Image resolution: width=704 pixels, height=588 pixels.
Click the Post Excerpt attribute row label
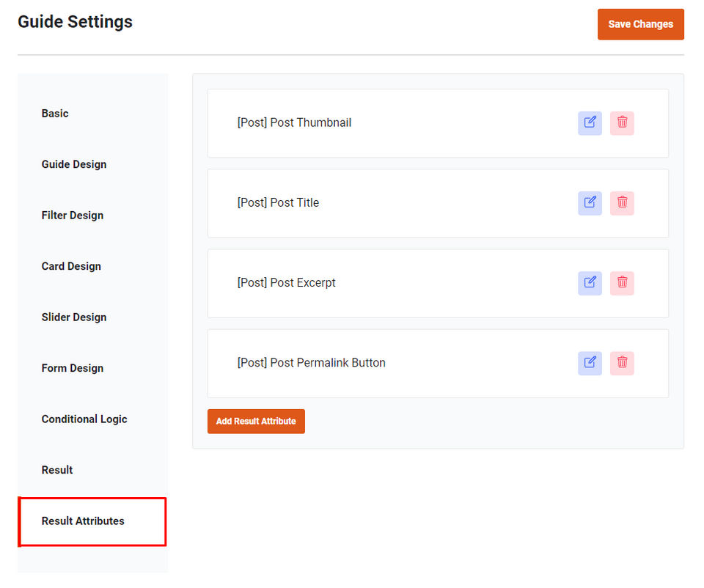click(286, 283)
